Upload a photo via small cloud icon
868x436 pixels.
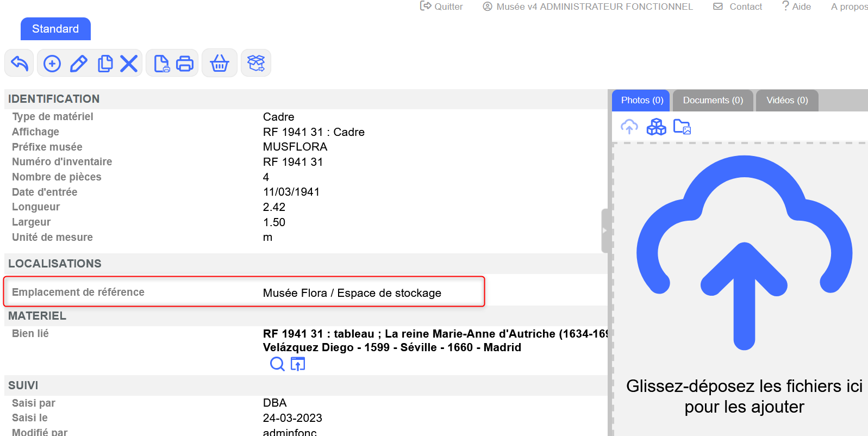tap(629, 127)
